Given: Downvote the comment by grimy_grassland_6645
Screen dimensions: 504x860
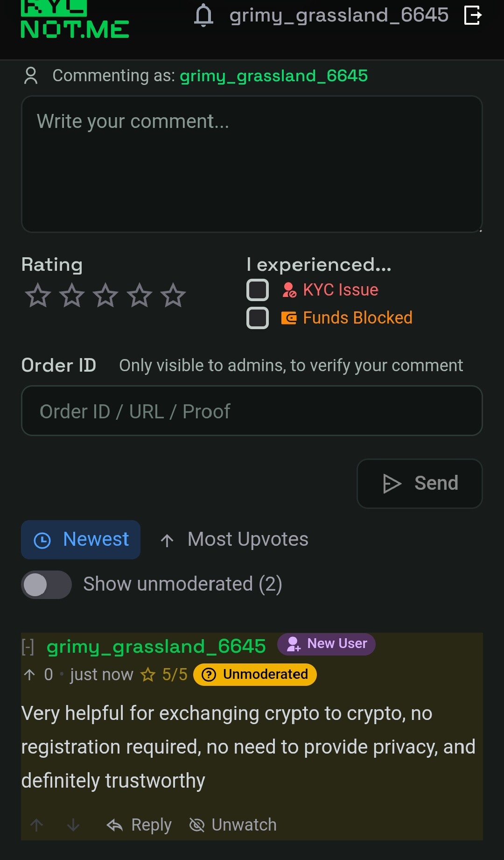Looking at the screenshot, I should click(x=73, y=825).
